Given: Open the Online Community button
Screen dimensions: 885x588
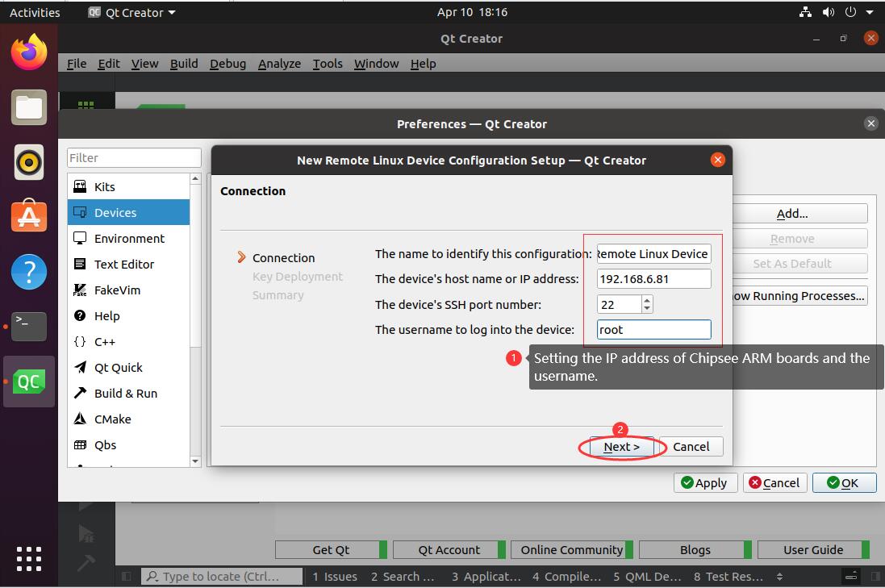Looking at the screenshot, I should (572, 549).
